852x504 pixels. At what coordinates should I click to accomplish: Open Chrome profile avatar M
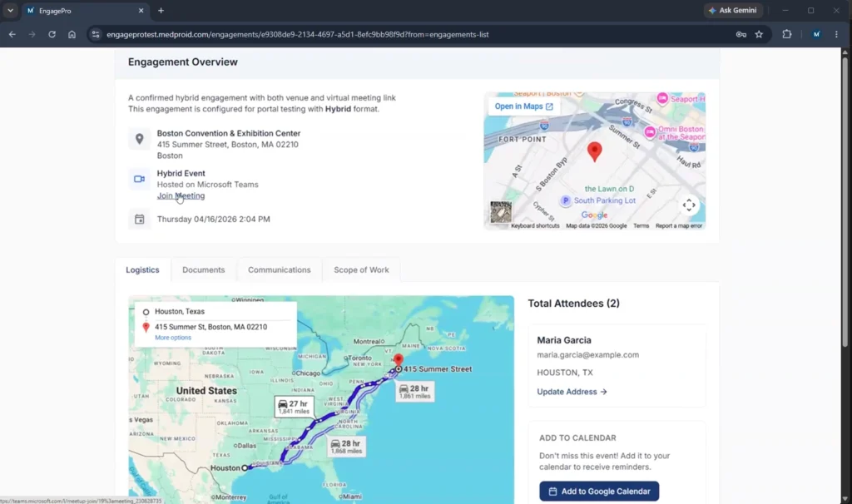point(816,34)
